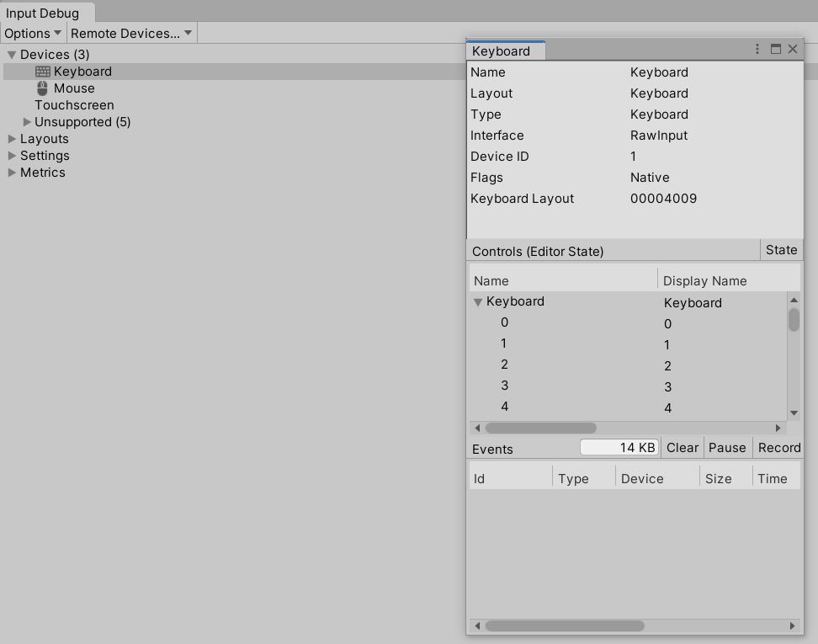Click controls list scroll right arrow
This screenshot has height=644, width=818.
point(778,428)
